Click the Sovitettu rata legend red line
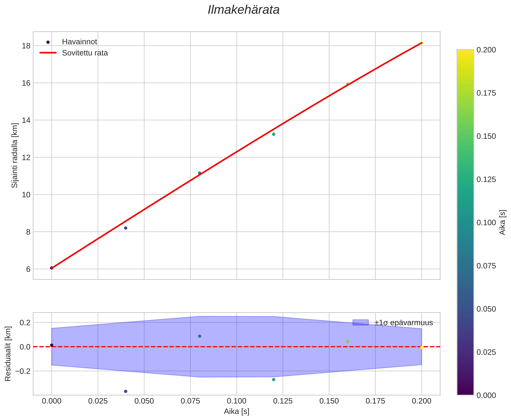 point(48,53)
